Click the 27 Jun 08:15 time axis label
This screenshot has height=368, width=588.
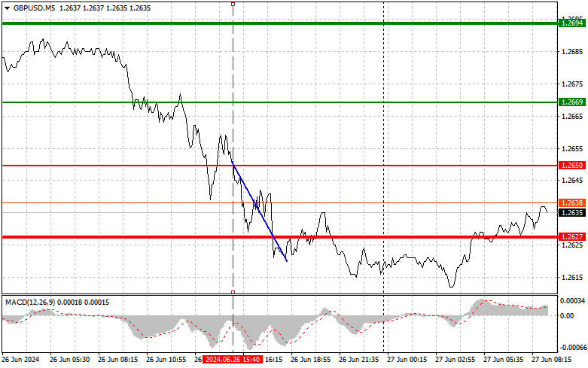552,360
